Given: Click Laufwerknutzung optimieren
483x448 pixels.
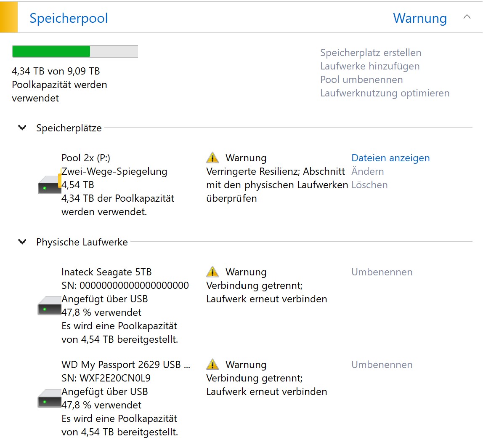Looking at the screenshot, I should (x=385, y=93).
